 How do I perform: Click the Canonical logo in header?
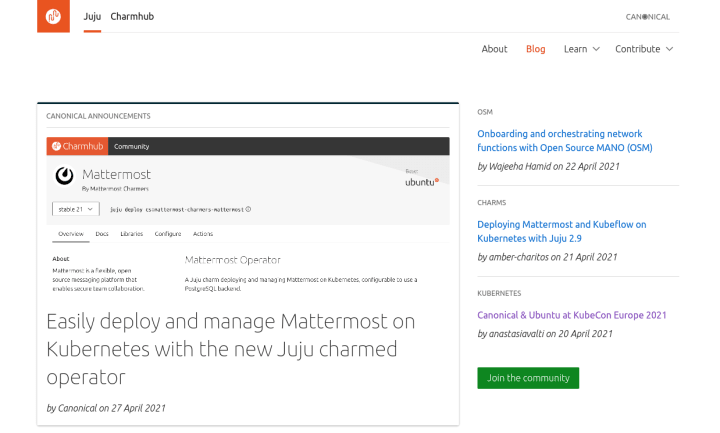coord(647,17)
